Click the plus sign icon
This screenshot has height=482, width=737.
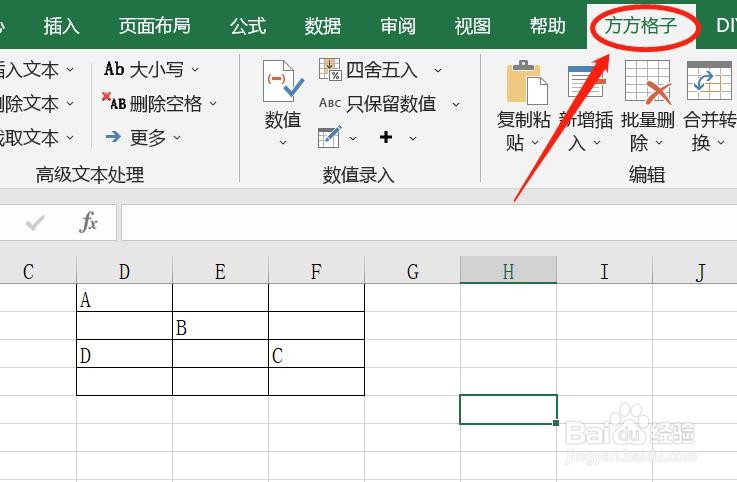click(x=386, y=137)
